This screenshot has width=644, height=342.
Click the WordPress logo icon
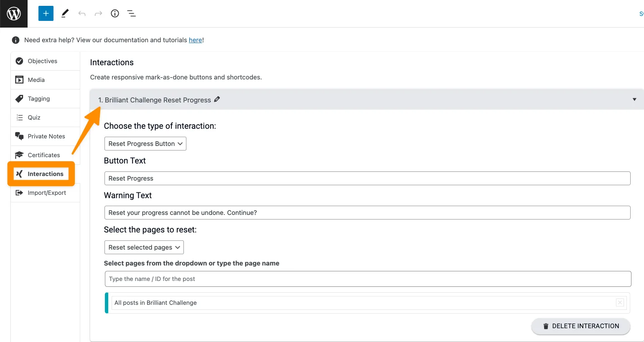tap(14, 14)
